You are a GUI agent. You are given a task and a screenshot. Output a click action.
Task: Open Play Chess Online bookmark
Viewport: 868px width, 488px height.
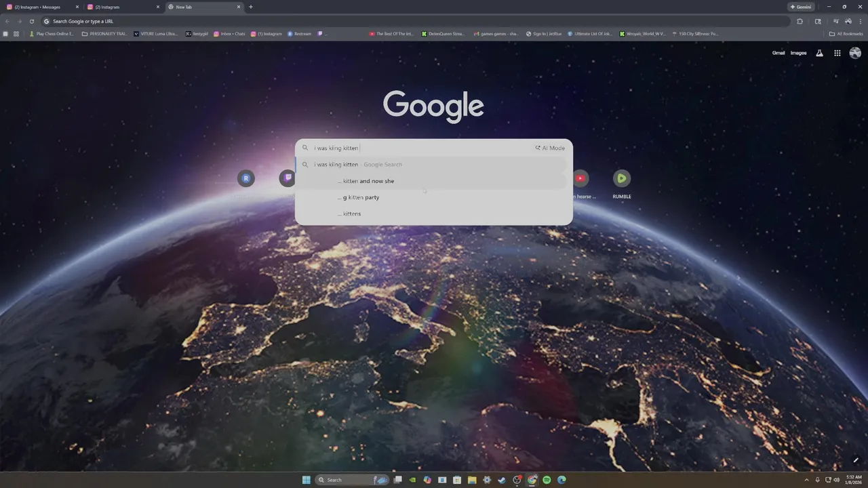[x=52, y=33]
